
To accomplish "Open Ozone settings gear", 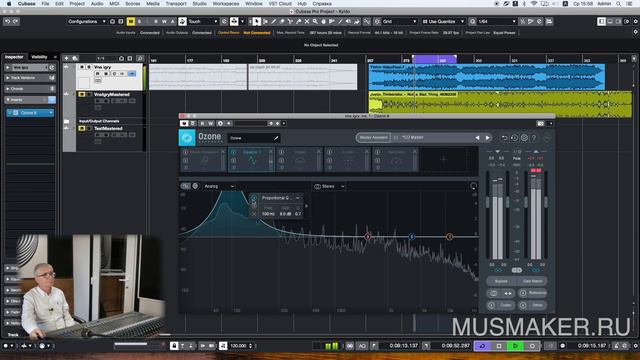I will pos(524,138).
